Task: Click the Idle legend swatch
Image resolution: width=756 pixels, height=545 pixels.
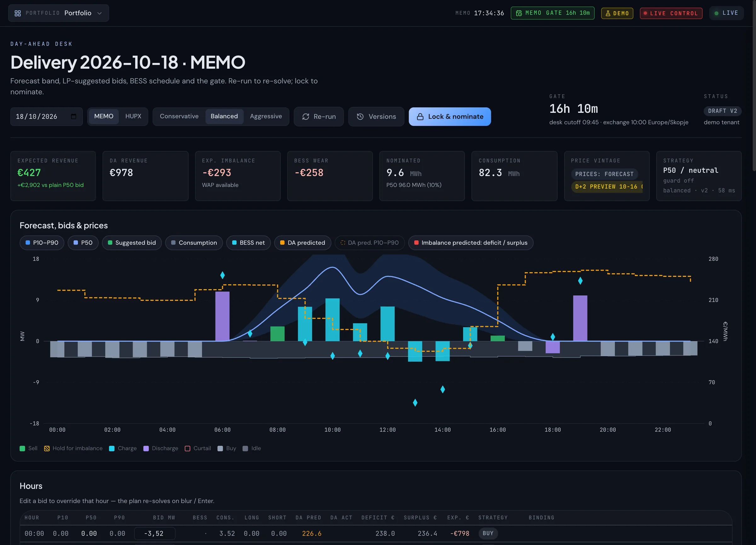Action: pyautogui.click(x=245, y=449)
